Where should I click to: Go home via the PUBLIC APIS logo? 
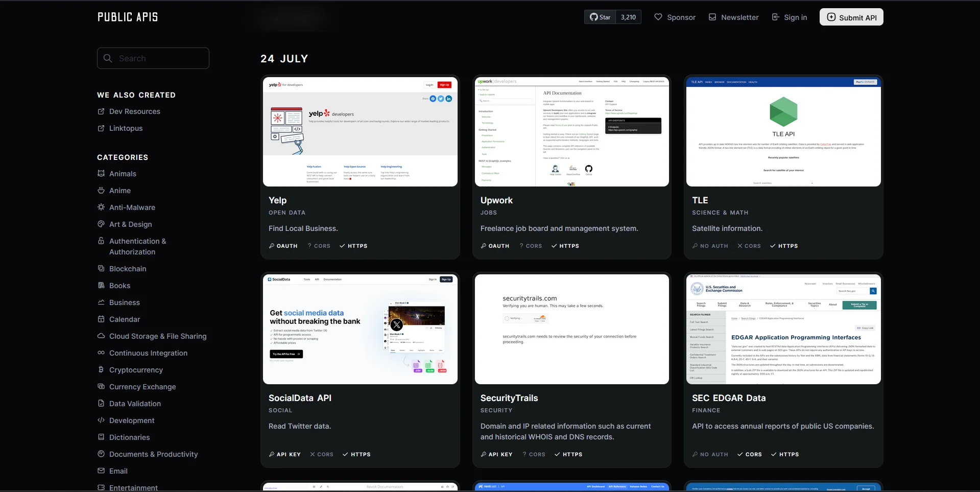128,17
